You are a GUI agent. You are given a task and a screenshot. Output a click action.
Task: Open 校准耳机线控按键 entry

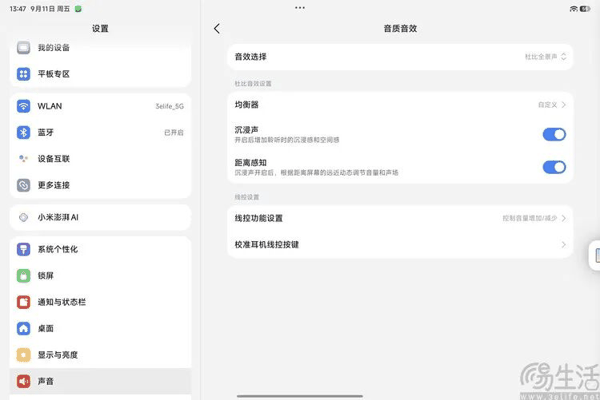[400, 245]
